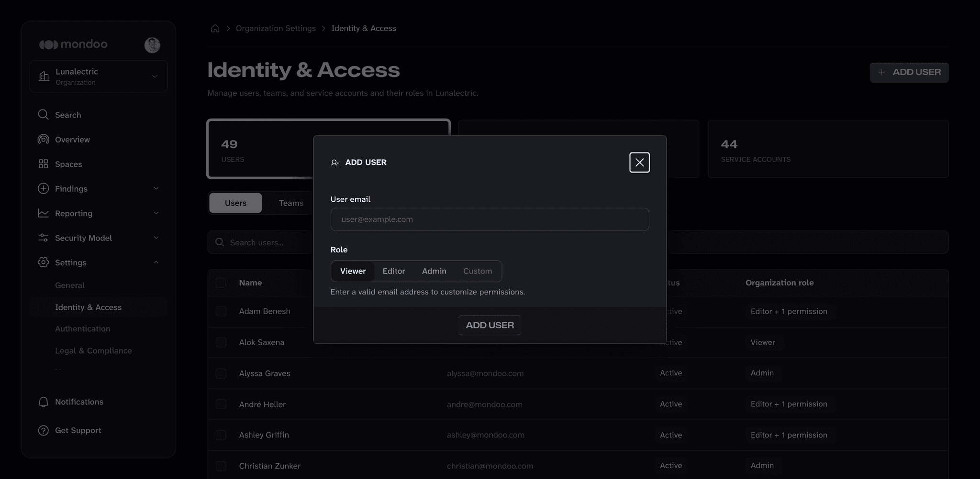Click the Spaces grid icon

point(43,164)
